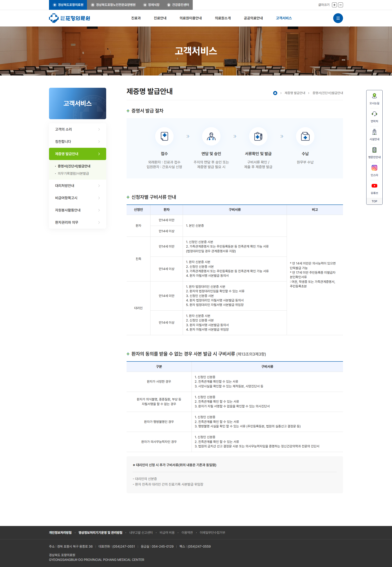Image resolution: width=392 pixels, height=567 pixels.
Task: Click the 연락처 headset icon
Action: 374,114
